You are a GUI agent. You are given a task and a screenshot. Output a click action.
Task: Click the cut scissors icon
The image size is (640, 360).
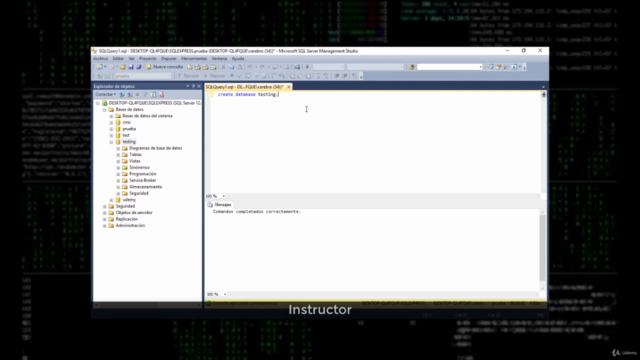coord(223,67)
